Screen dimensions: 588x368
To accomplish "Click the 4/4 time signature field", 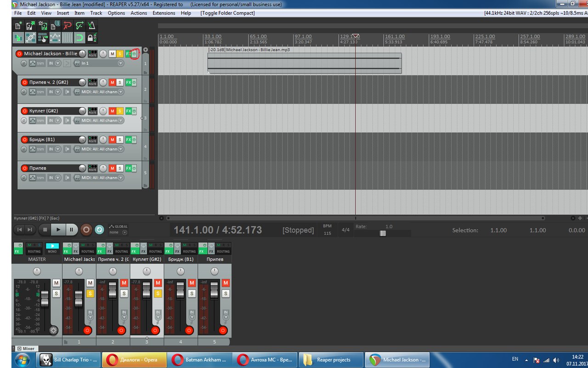I will 345,230.
